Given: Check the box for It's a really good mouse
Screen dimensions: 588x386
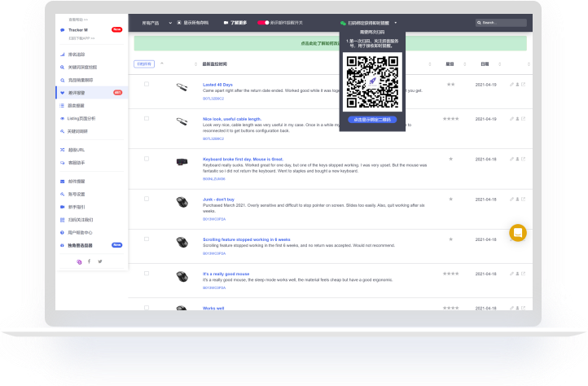Looking at the screenshot, I should point(147,274).
